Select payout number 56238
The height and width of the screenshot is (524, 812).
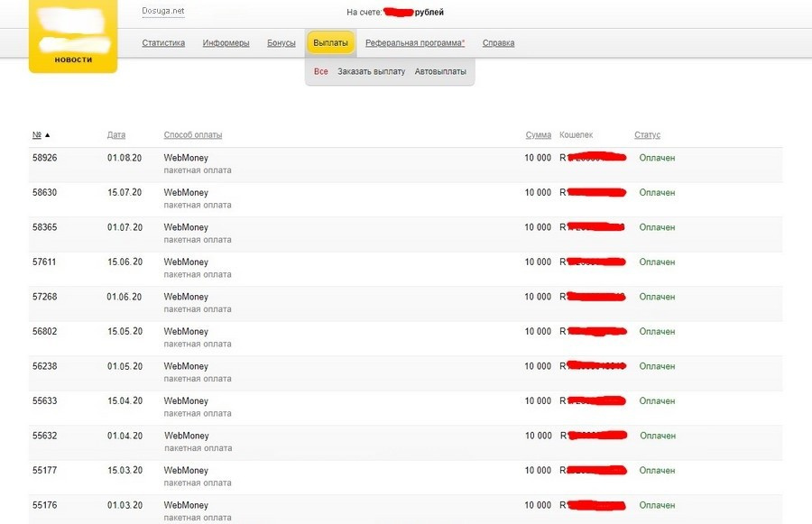coord(44,365)
